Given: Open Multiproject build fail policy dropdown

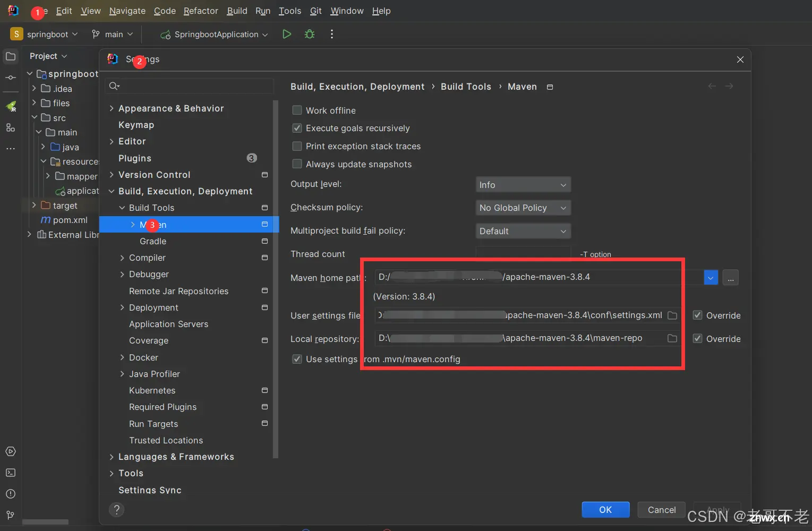Looking at the screenshot, I should [x=523, y=231].
